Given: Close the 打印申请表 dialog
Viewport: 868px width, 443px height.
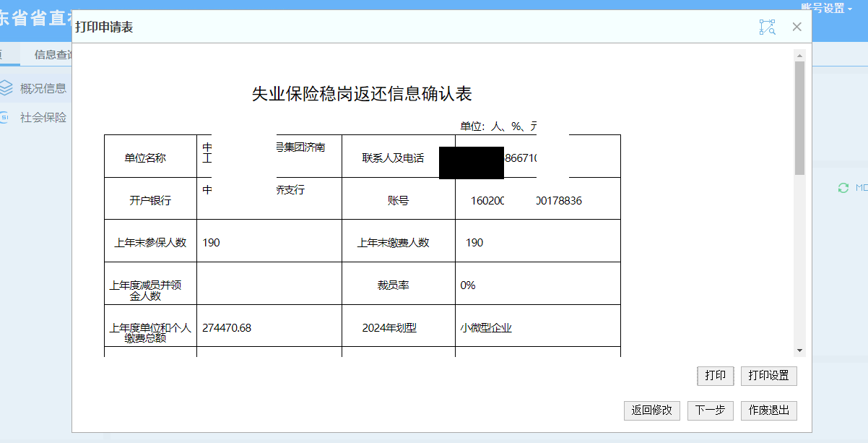Looking at the screenshot, I should click(x=797, y=27).
